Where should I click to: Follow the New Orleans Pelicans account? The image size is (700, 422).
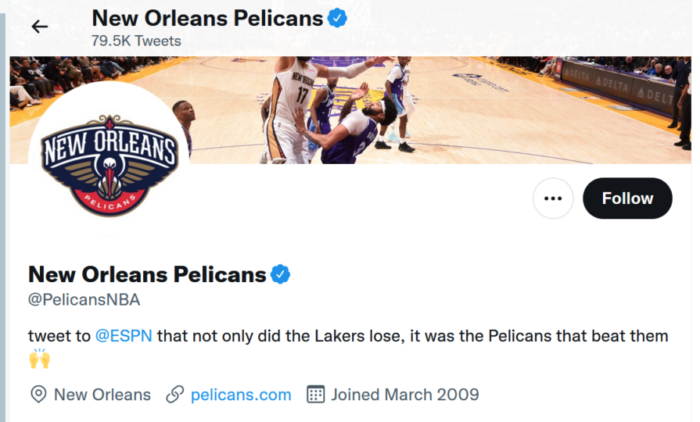pyautogui.click(x=627, y=198)
